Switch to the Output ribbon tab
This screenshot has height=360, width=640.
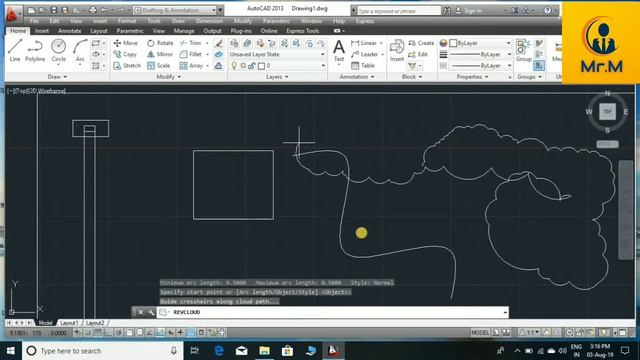(x=212, y=31)
